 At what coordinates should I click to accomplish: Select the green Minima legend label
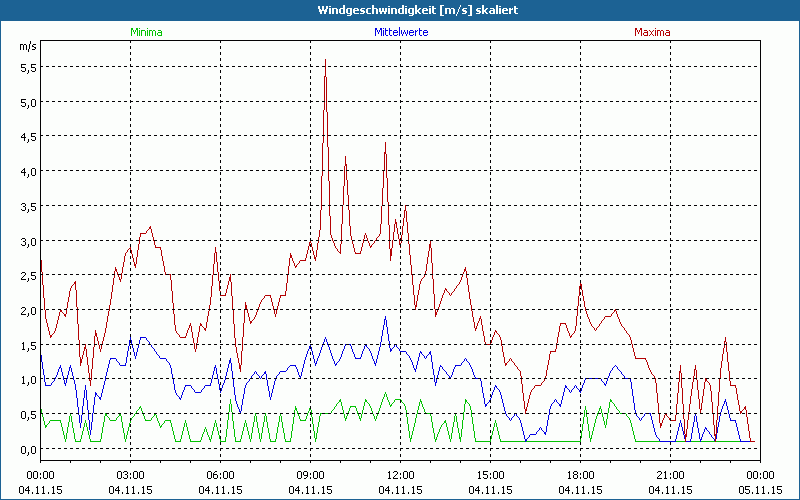point(146,32)
